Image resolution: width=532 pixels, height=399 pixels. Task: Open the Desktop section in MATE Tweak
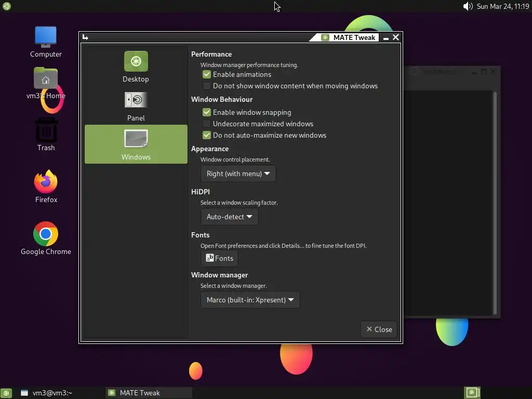[136, 67]
